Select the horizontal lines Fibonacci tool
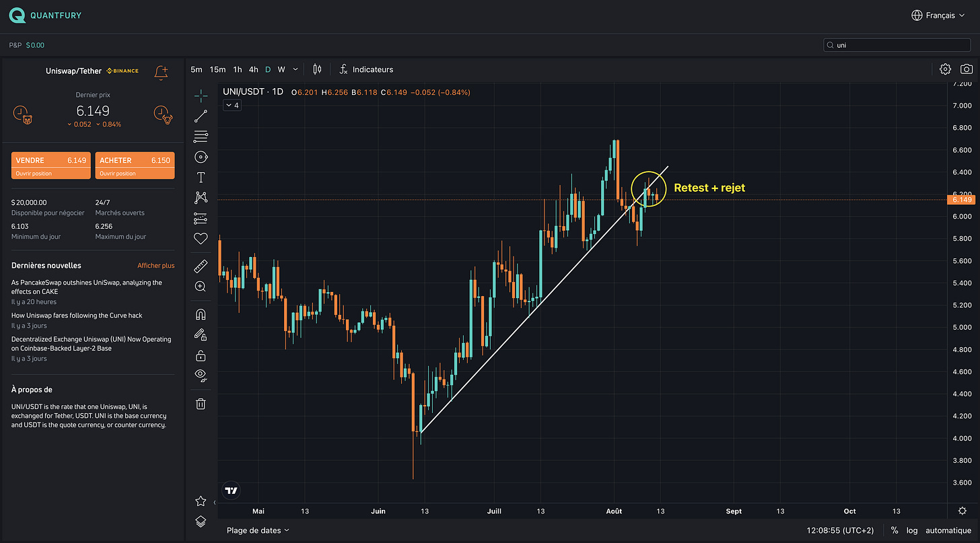This screenshot has height=543, width=980. click(x=201, y=137)
